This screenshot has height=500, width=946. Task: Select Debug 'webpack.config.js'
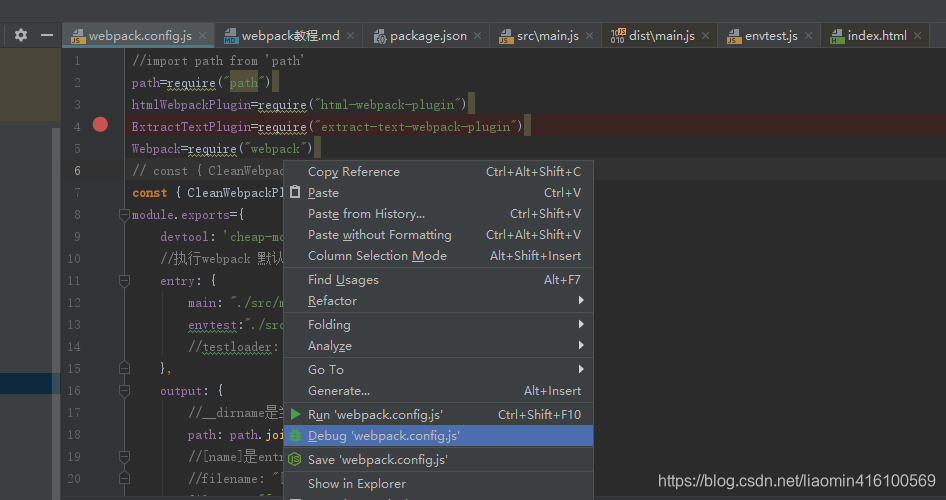(439, 435)
